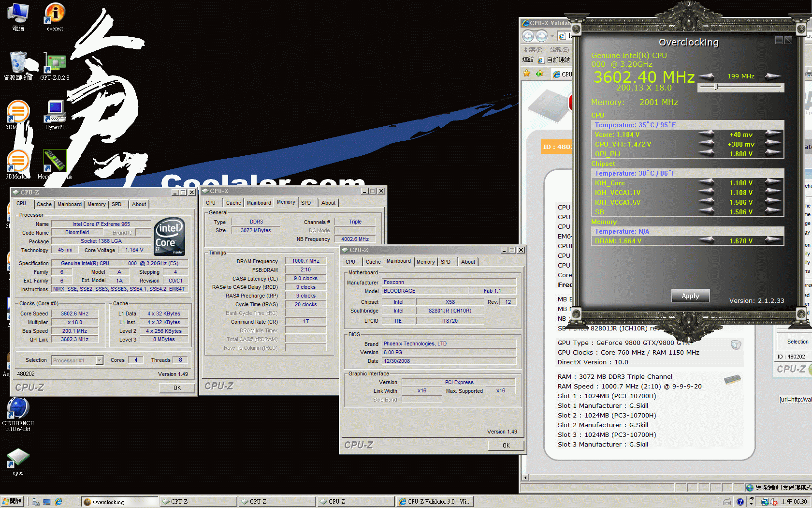The height and width of the screenshot is (508, 812).
Task: Click the Phoenix Technologies, LTD BIOS brand
Action: tap(449, 344)
